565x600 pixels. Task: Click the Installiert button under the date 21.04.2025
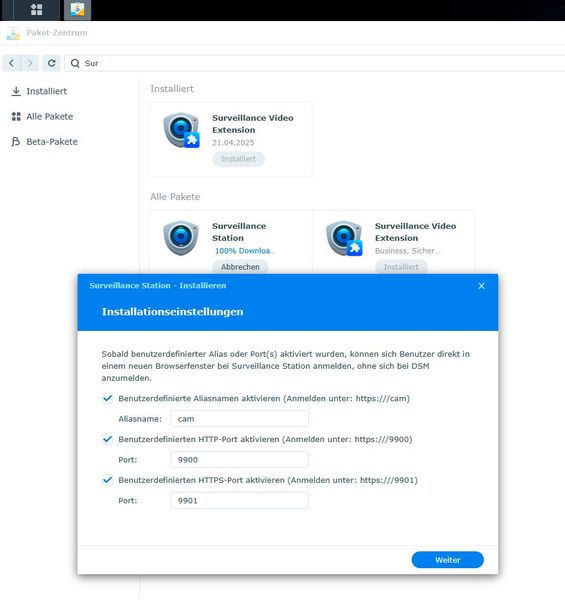pyautogui.click(x=238, y=159)
